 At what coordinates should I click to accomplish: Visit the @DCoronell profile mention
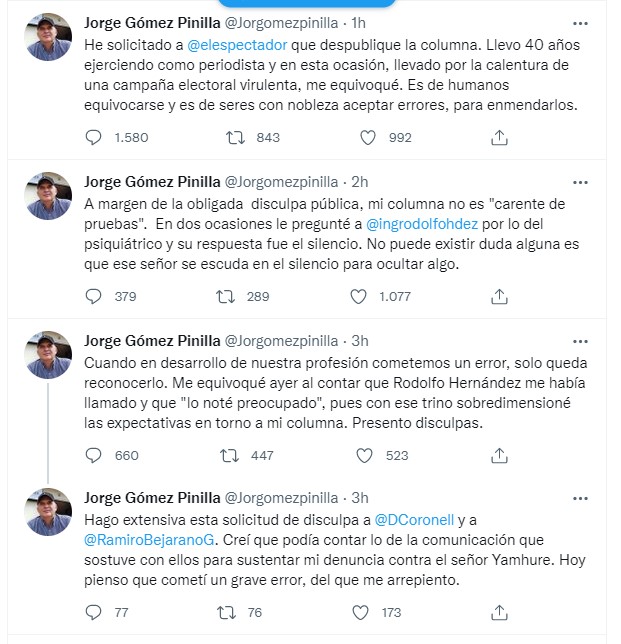point(417,520)
